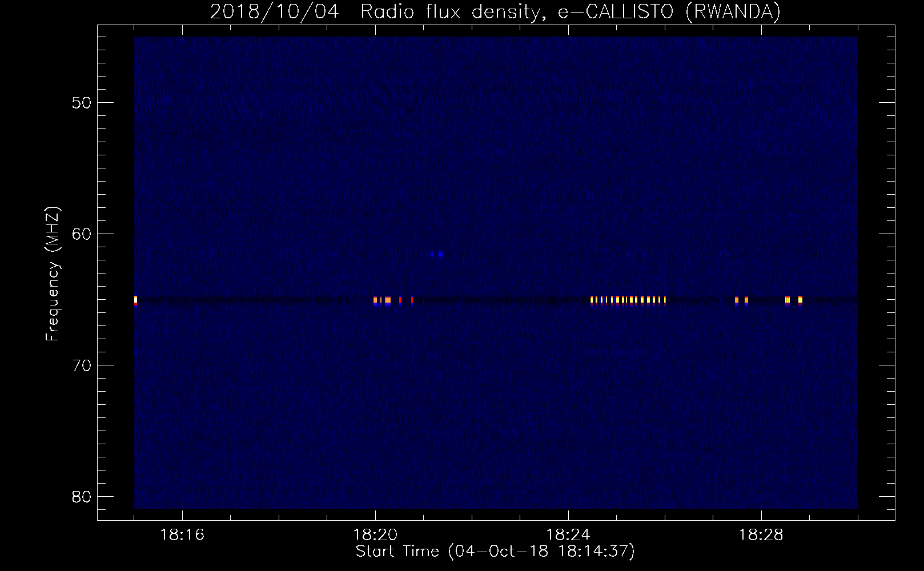Click the burst group just after 18:20
Image resolution: width=924 pixels, height=571 pixels.
(x=393, y=300)
